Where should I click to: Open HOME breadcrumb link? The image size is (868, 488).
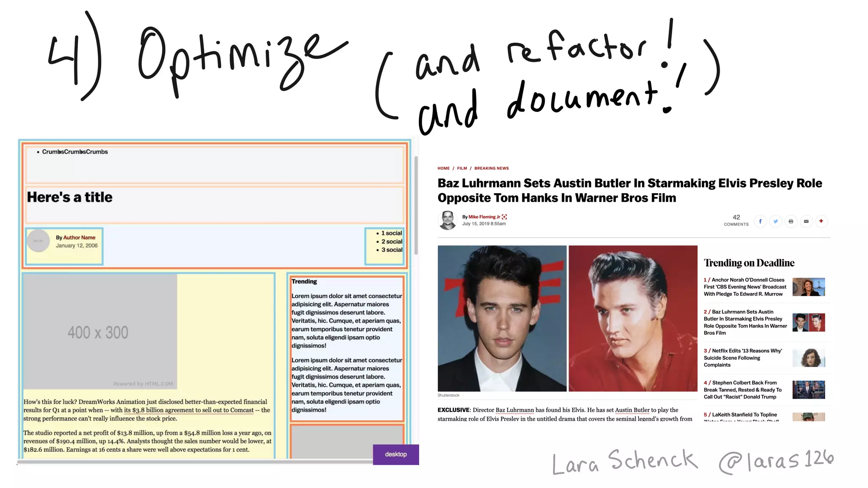click(443, 168)
